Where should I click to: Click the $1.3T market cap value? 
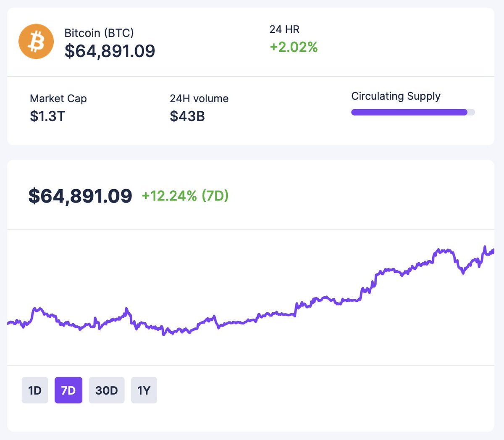pyautogui.click(x=47, y=116)
